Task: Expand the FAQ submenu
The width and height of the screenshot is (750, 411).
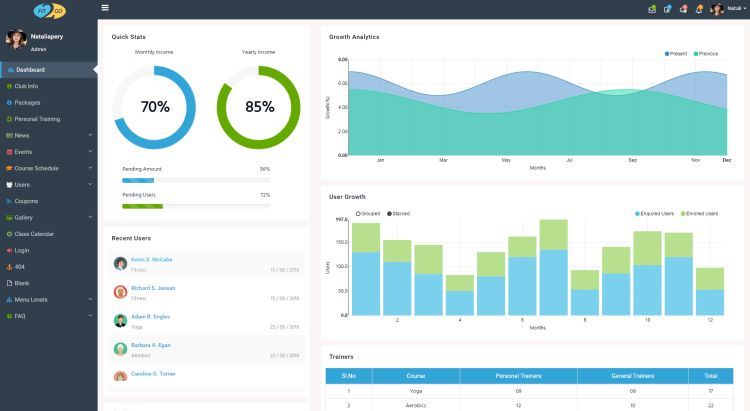Action: click(x=90, y=316)
